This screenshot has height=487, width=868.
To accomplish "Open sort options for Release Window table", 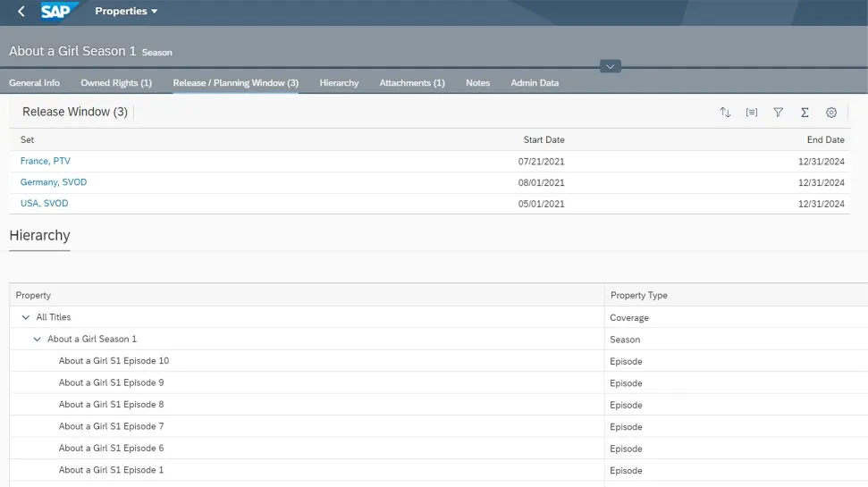I will (x=725, y=113).
